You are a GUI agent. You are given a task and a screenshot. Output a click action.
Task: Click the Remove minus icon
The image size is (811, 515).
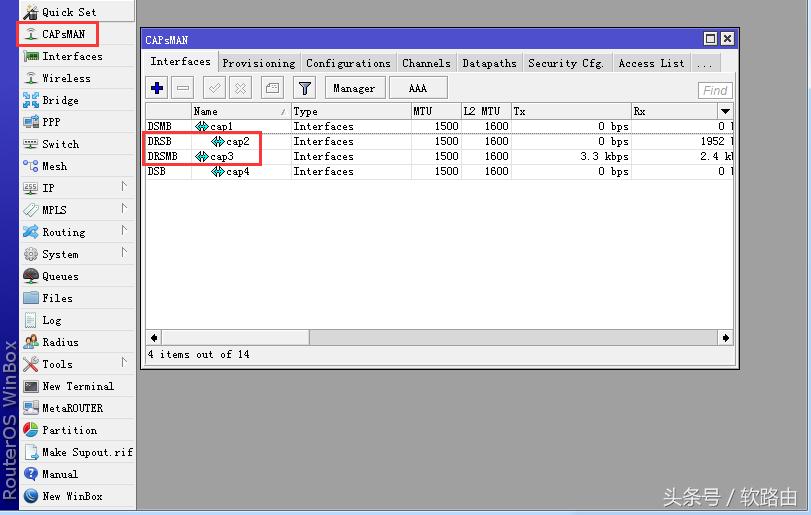pyautogui.click(x=183, y=89)
